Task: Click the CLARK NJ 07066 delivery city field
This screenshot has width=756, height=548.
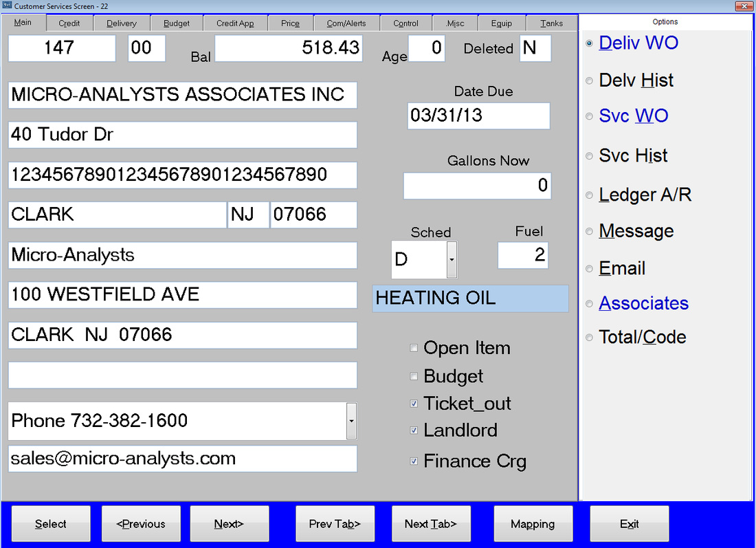Action: 182,336
